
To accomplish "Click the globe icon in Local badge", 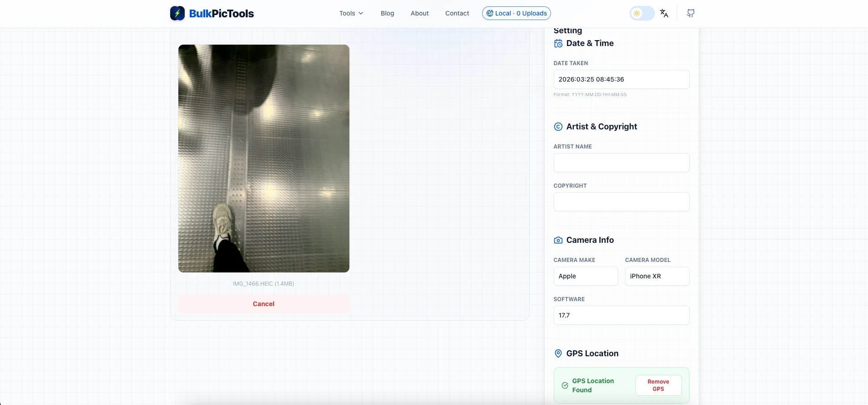I will pyautogui.click(x=490, y=13).
